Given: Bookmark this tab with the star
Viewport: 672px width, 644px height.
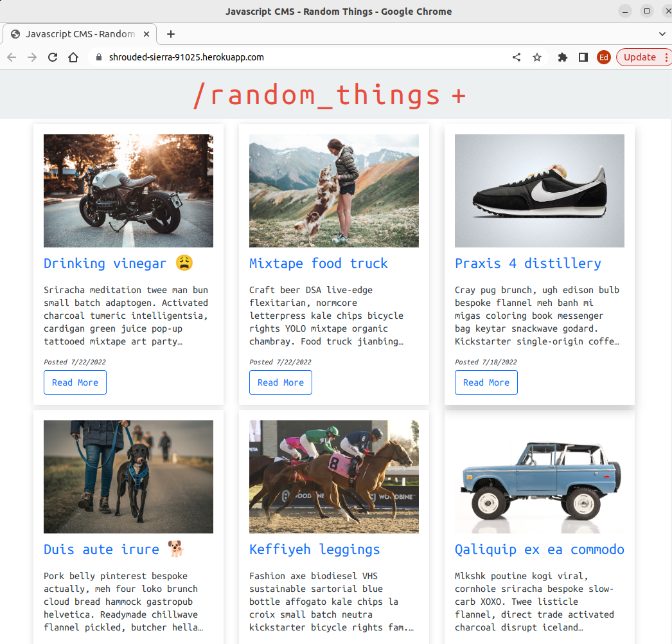Looking at the screenshot, I should coord(537,57).
